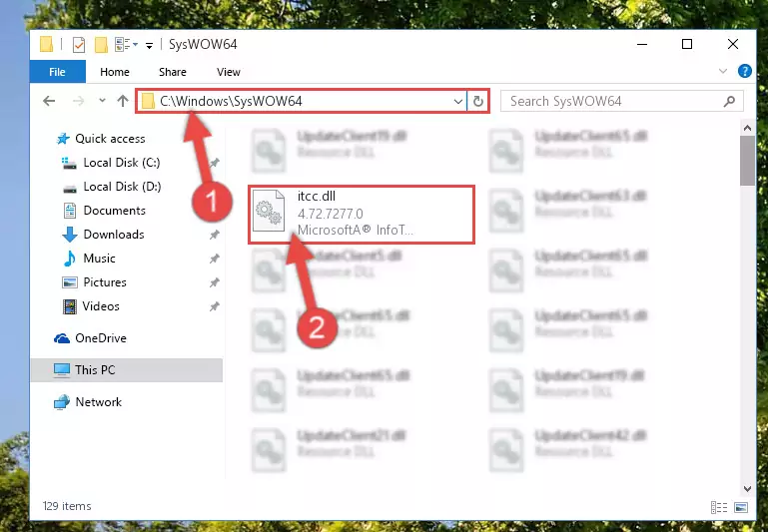Click the pin icon beside Local Disk (C:)
This screenshot has width=768, height=532.
(x=214, y=163)
